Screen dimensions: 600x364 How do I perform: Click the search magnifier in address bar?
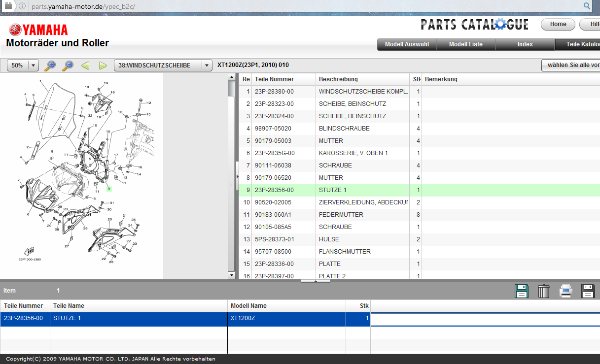pyautogui.click(x=587, y=6)
